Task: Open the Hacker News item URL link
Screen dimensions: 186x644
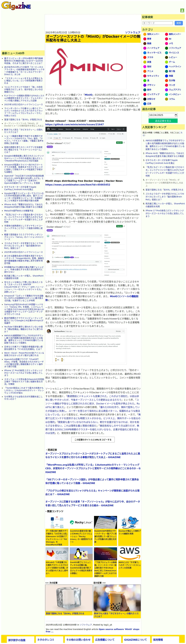Action: pos(78,184)
